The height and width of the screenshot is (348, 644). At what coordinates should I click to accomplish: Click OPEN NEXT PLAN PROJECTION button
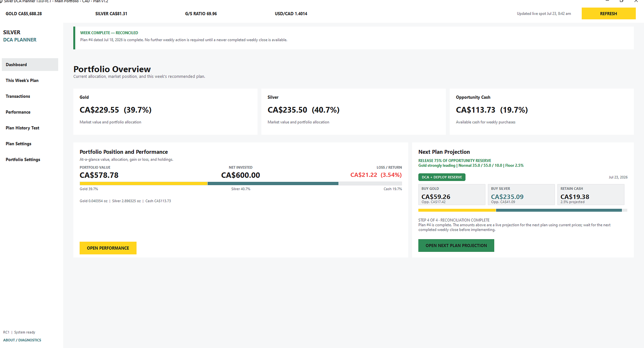(456, 245)
